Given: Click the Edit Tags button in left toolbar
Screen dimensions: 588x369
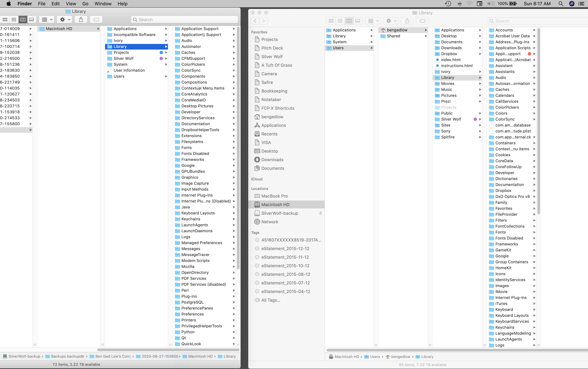Looking at the screenshot, I should coord(96,19).
